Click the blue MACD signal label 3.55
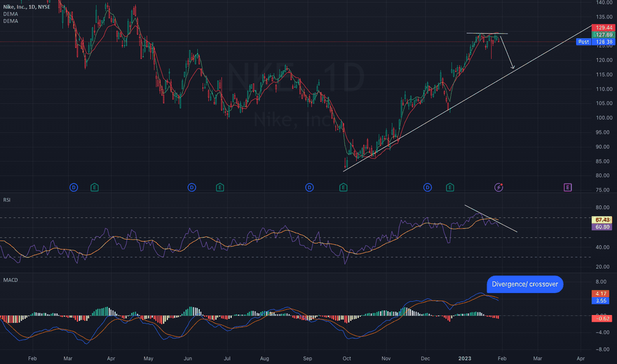Viewport: 617px width, 364px height. 601,300
